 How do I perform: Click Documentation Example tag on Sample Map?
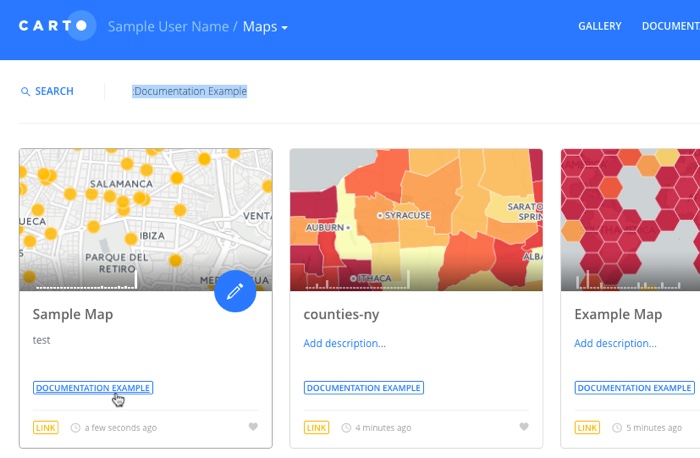[93, 388]
